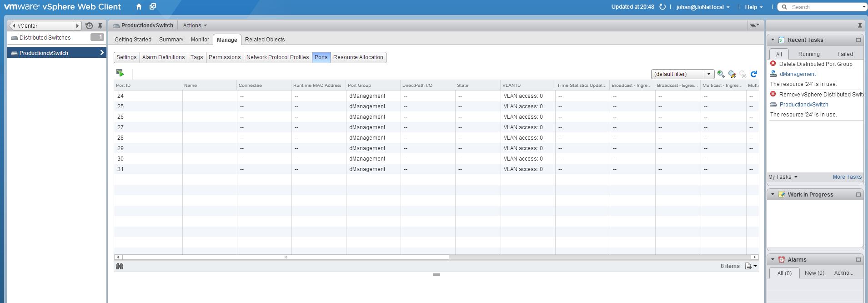Click the error icon for Delete Distributed Port Group

click(x=773, y=64)
